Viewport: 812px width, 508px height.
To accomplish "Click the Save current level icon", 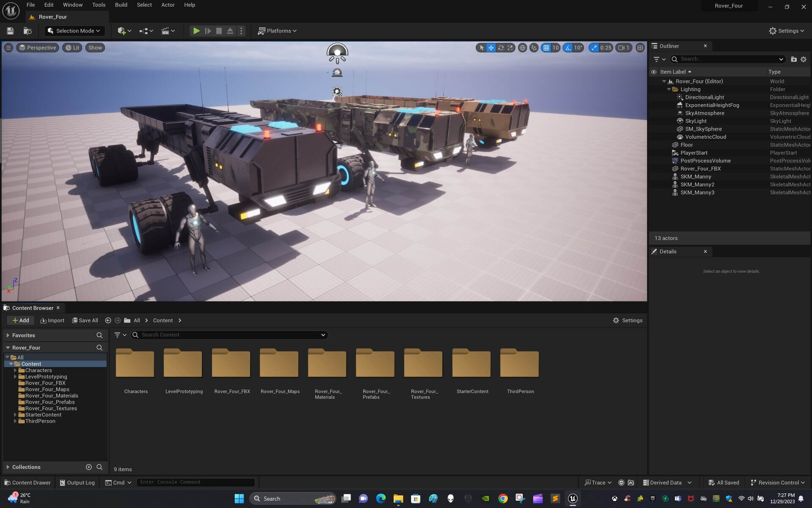I will tap(10, 31).
